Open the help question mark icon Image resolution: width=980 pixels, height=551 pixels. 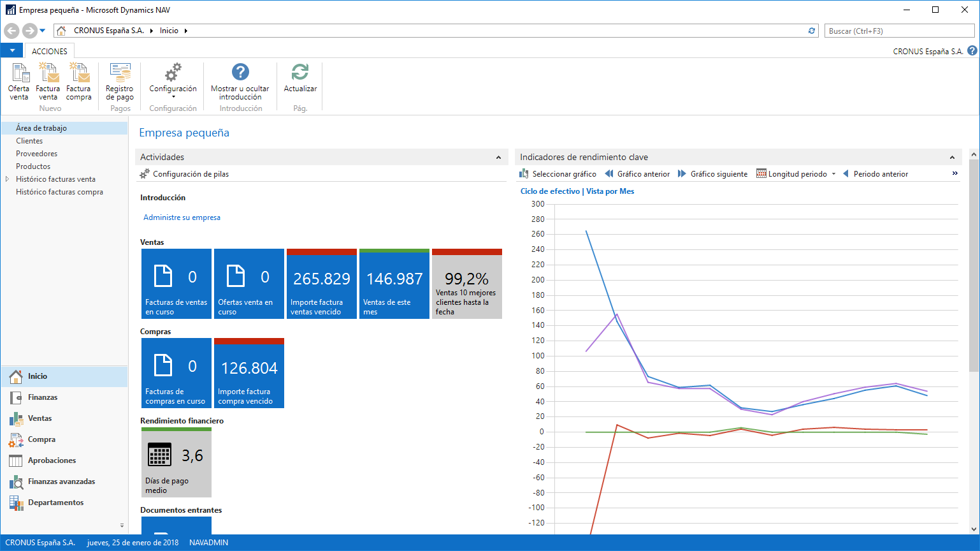[x=972, y=51]
